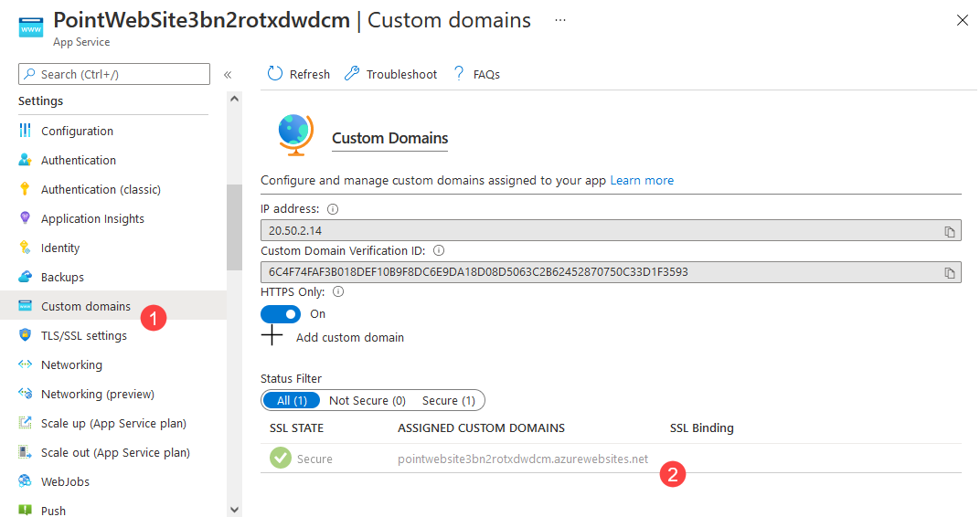Click the Custom Domain Verification ID field
The height and width of the screenshot is (517, 980).
click(611, 272)
